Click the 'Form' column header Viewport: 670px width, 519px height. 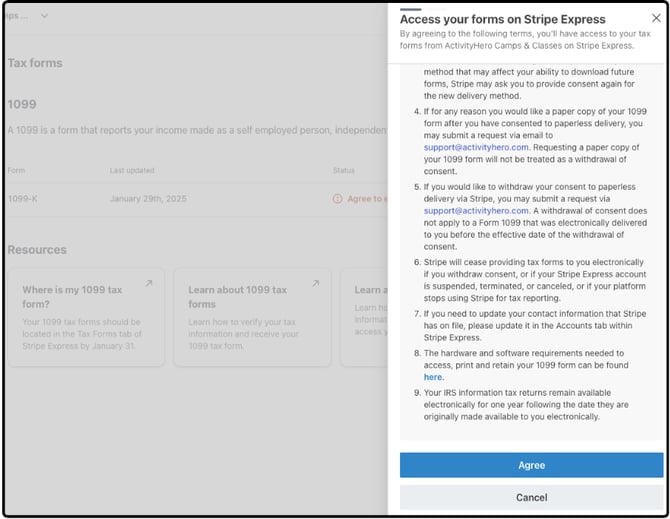(16, 170)
